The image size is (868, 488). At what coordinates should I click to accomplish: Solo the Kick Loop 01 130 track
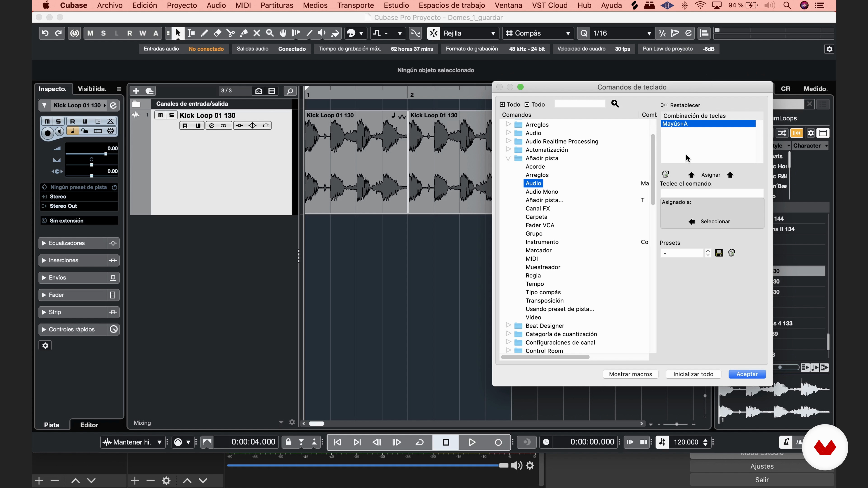tap(172, 115)
